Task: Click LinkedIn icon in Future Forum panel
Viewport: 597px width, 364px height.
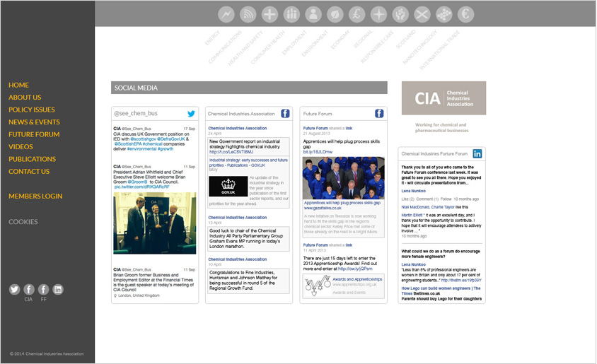Action: point(477,153)
